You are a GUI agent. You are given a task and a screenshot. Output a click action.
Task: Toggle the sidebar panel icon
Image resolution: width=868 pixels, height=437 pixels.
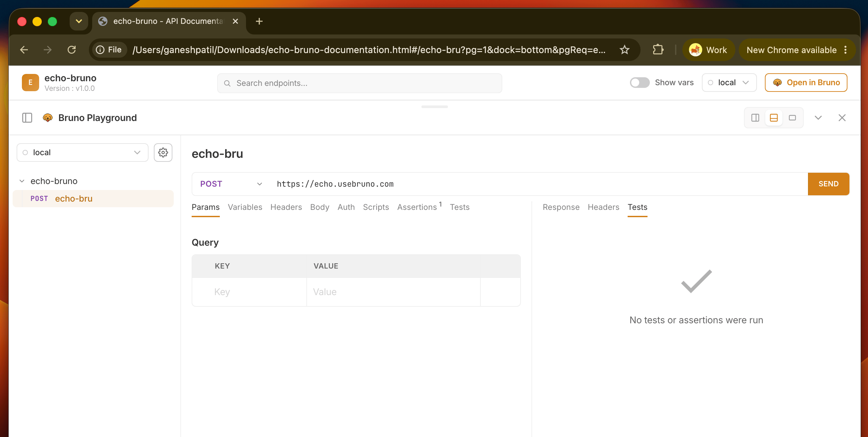pos(27,118)
